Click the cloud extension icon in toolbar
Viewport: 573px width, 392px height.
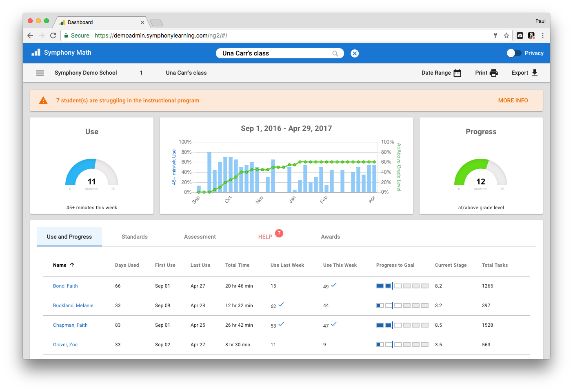(x=520, y=35)
